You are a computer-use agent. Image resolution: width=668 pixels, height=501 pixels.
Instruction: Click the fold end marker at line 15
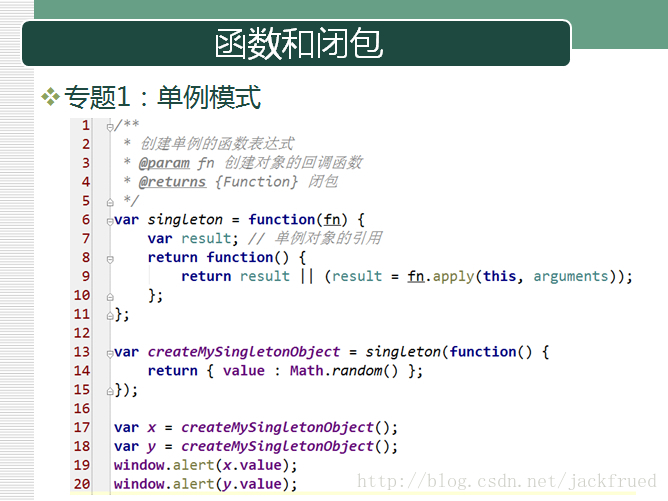point(110,391)
